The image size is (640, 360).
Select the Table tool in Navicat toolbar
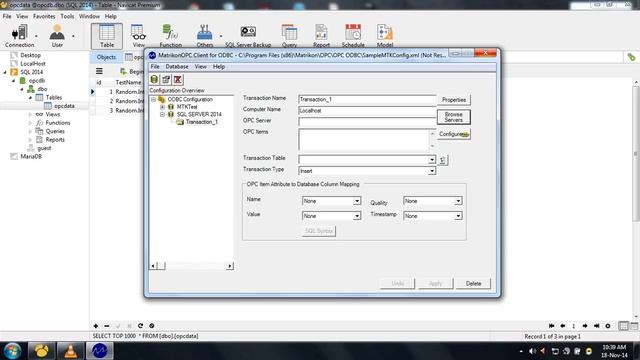[107, 36]
